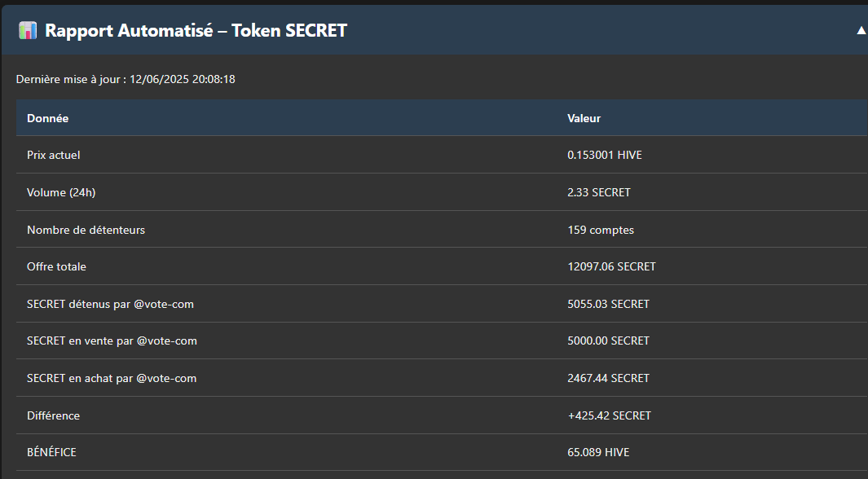
Task: Click the SECRET détenus par @vote-com label
Action: pyautogui.click(x=111, y=304)
